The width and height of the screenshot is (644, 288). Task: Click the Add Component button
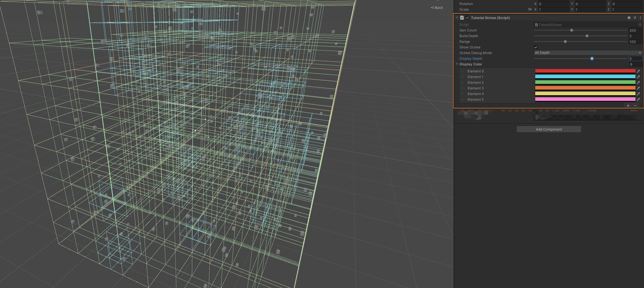coord(549,129)
